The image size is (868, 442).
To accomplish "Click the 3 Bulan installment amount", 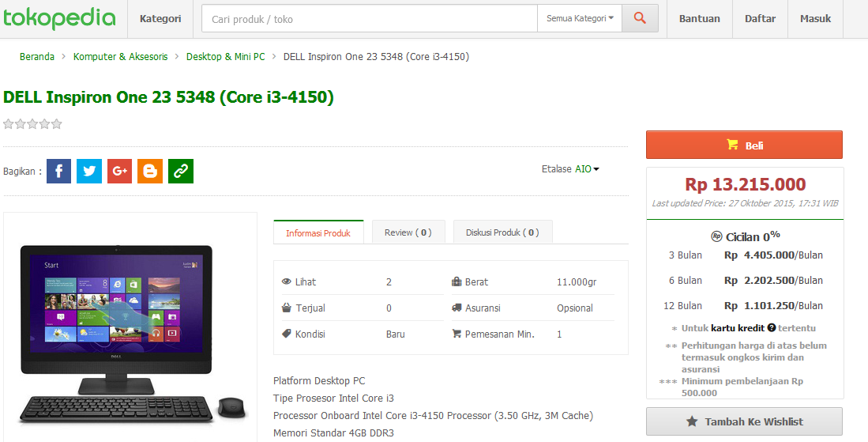I will click(x=773, y=255).
